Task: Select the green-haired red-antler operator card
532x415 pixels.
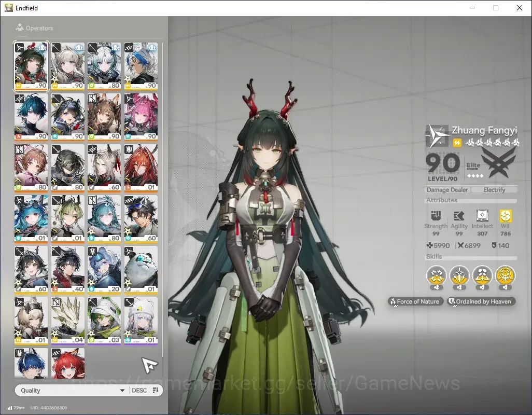Action: pyautogui.click(x=31, y=66)
